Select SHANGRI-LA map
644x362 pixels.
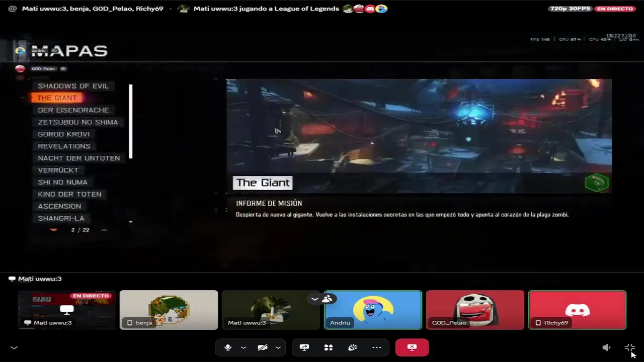coord(61,219)
